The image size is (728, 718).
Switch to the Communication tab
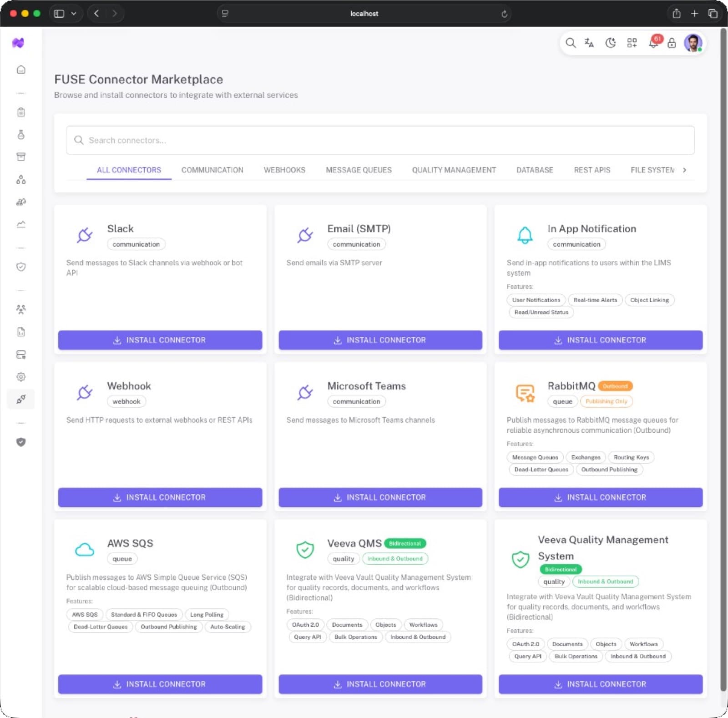[212, 170]
